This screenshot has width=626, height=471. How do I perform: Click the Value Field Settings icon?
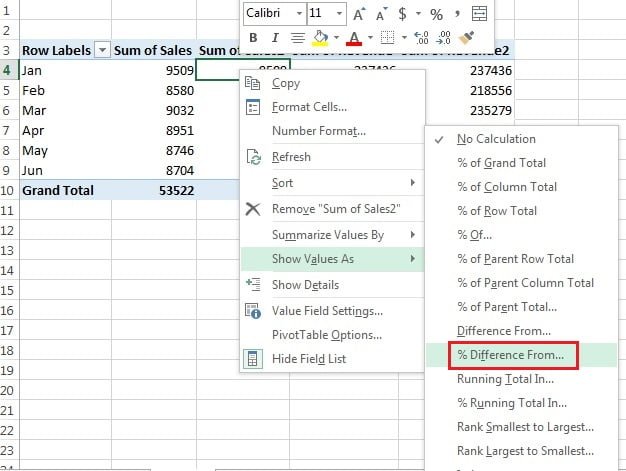point(253,311)
